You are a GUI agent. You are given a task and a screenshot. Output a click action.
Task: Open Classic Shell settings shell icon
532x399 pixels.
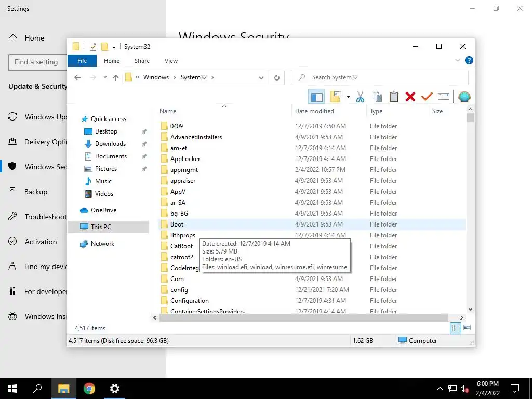point(464,97)
